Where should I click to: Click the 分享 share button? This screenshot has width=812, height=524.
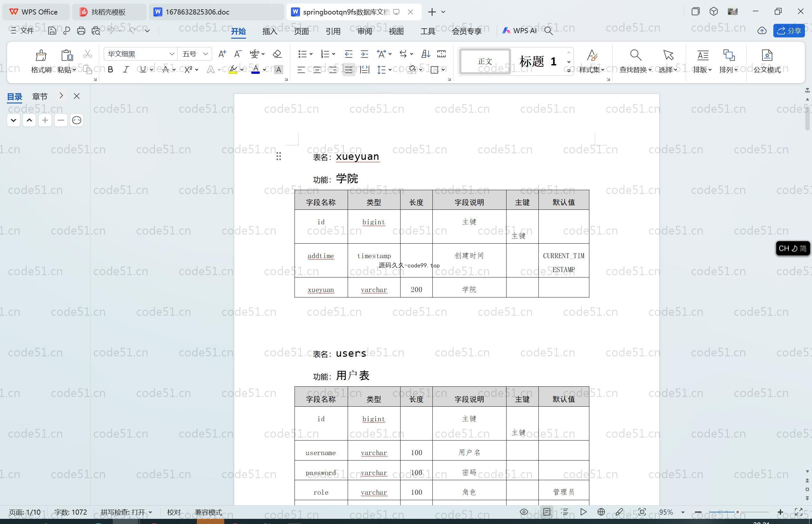click(789, 31)
